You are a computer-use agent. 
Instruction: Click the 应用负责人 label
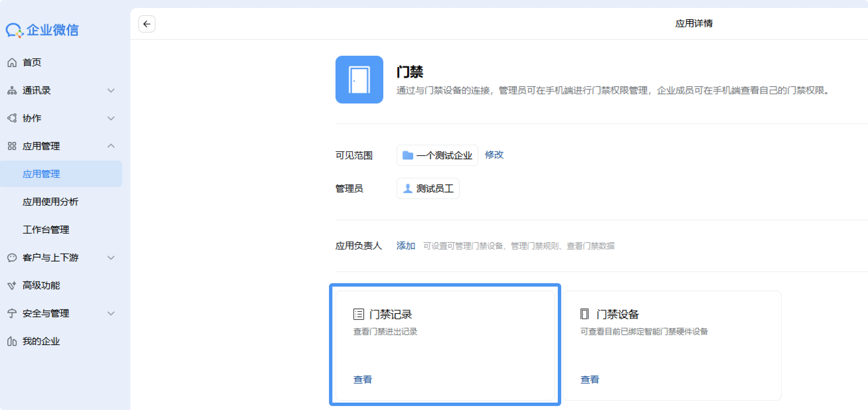(x=359, y=246)
